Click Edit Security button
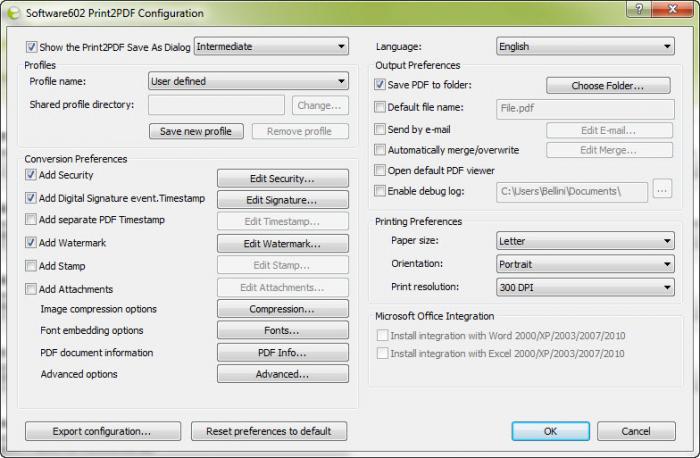700x458 pixels. point(283,179)
